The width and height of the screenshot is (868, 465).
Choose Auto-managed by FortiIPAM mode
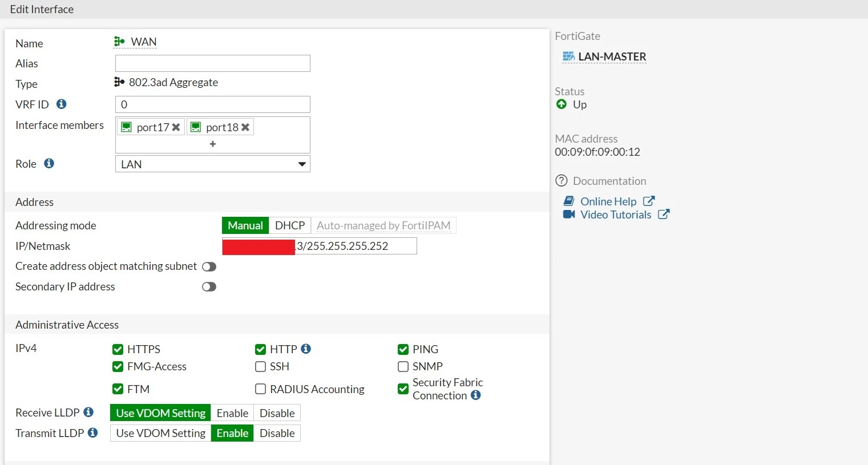[383, 225]
